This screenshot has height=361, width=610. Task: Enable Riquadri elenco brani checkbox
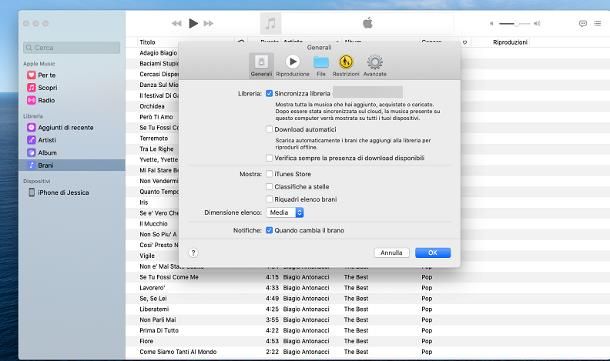tap(269, 199)
